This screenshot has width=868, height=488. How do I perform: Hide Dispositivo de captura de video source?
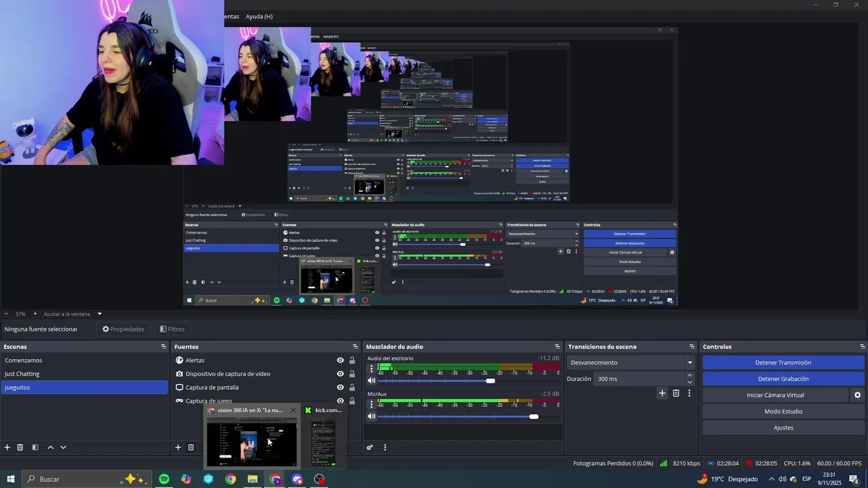point(340,374)
